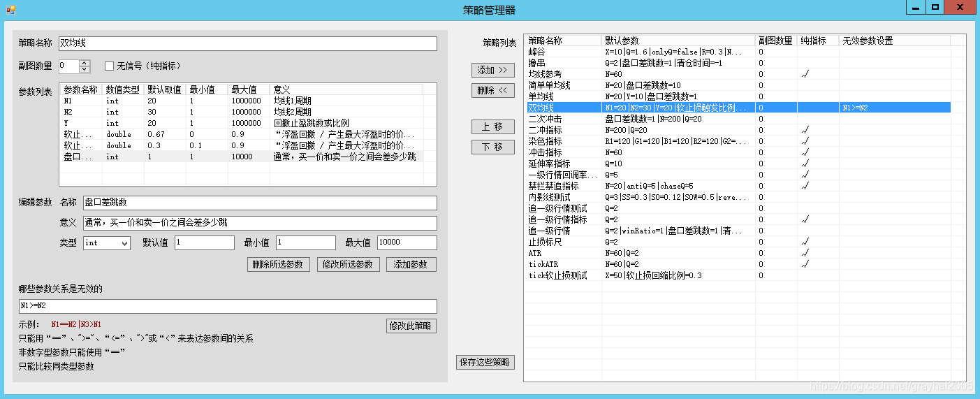This screenshot has height=399, width=980.
Task: Focus the 名称 field with 盘口差跳数
Action: pos(260,203)
